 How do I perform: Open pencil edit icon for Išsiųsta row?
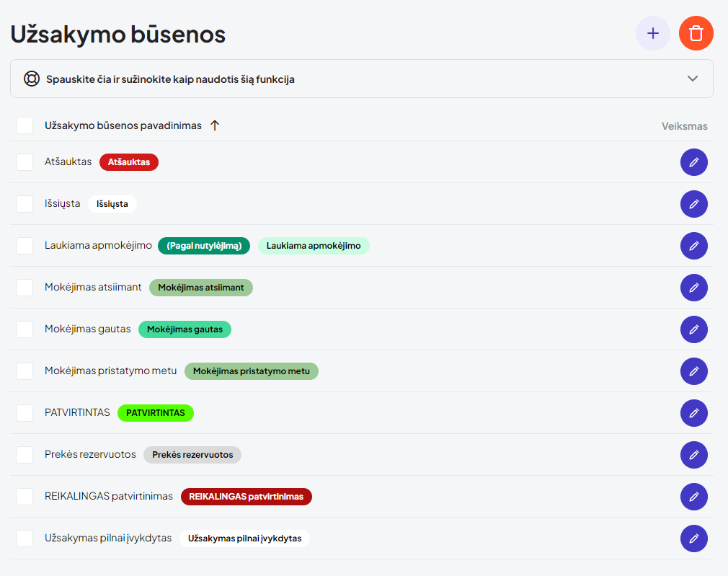(x=693, y=204)
